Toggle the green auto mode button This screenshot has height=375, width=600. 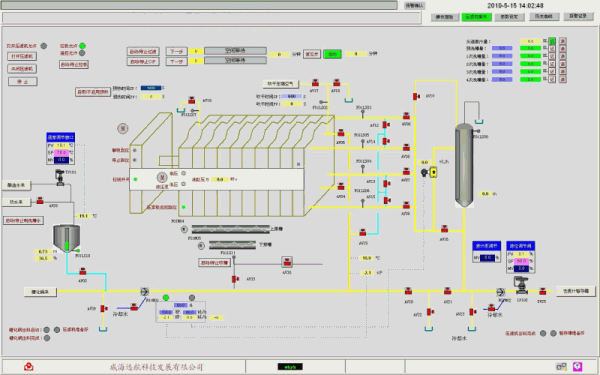[x=332, y=54]
